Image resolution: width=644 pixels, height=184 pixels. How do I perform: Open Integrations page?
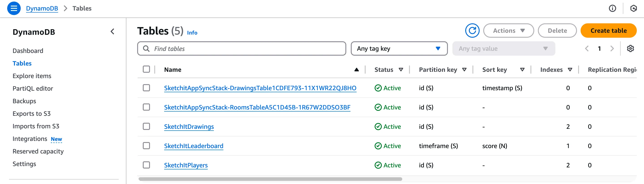tap(30, 139)
